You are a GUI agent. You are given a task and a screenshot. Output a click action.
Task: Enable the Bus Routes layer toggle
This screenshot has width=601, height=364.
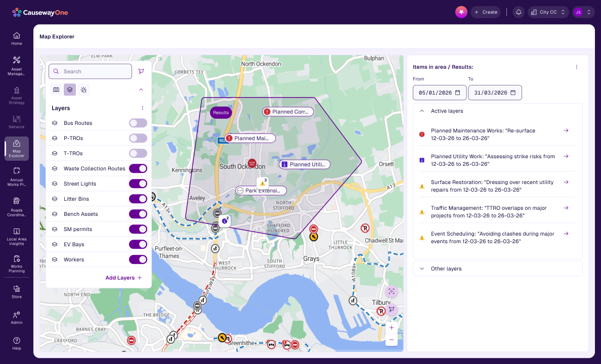coord(138,123)
